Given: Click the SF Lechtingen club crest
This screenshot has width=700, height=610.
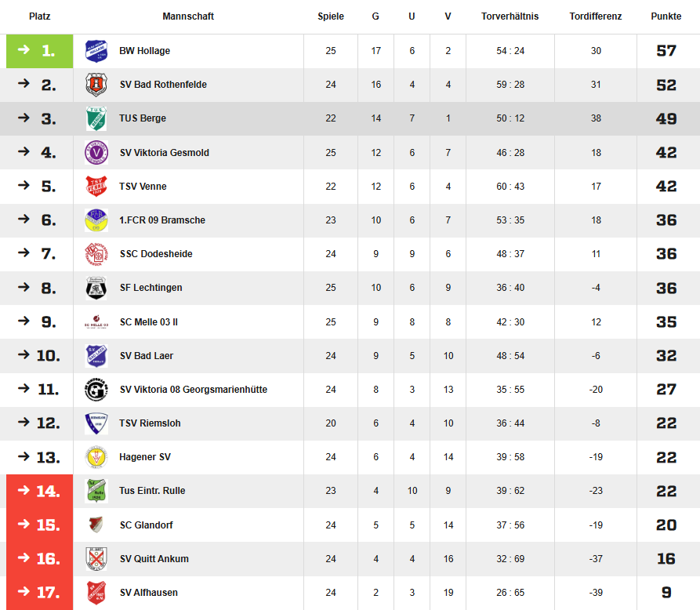Looking at the screenshot, I should [96, 288].
